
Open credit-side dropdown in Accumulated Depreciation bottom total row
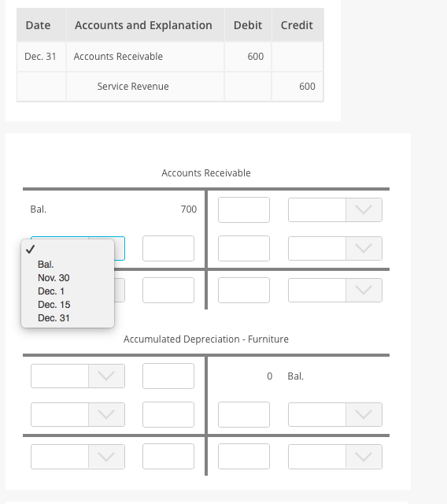tap(335, 457)
